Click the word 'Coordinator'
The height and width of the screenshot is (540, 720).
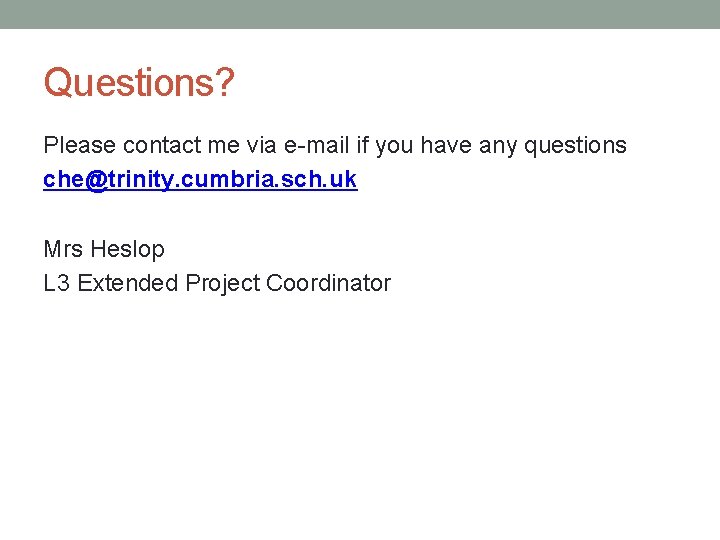point(328,283)
